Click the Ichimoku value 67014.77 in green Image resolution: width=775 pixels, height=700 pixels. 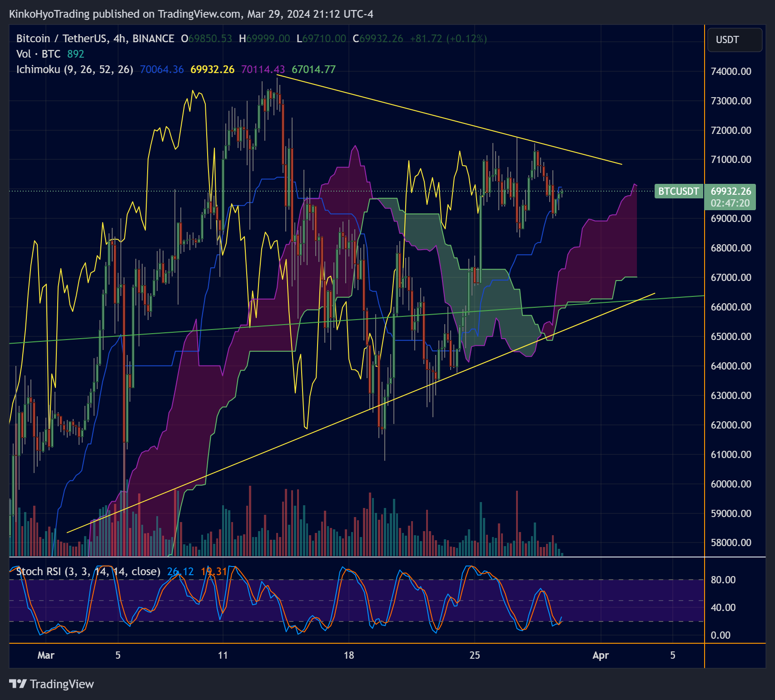[x=313, y=69]
